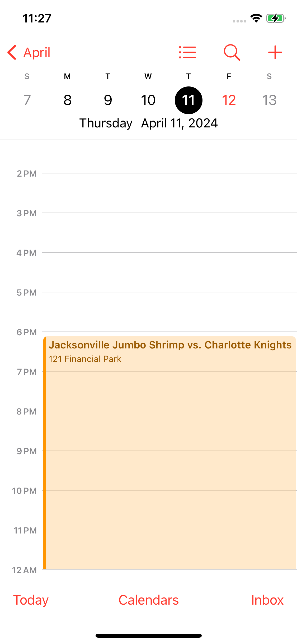Screen dimensions: 297x644
Task: Select Tuesday the 9th
Action: point(108,100)
